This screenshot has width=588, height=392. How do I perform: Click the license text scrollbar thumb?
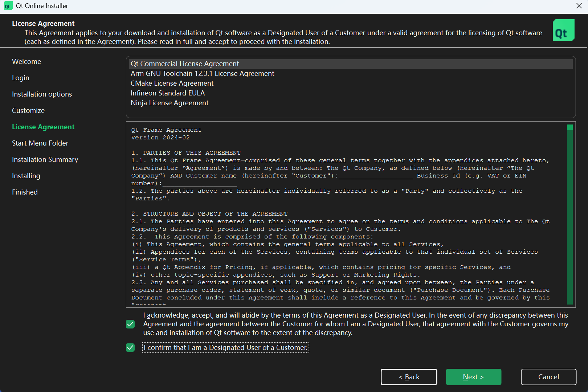click(570, 127)
